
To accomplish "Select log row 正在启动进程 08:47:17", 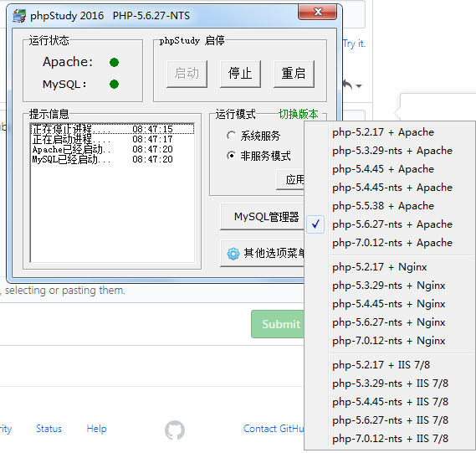I will click(x=113, y=140).
